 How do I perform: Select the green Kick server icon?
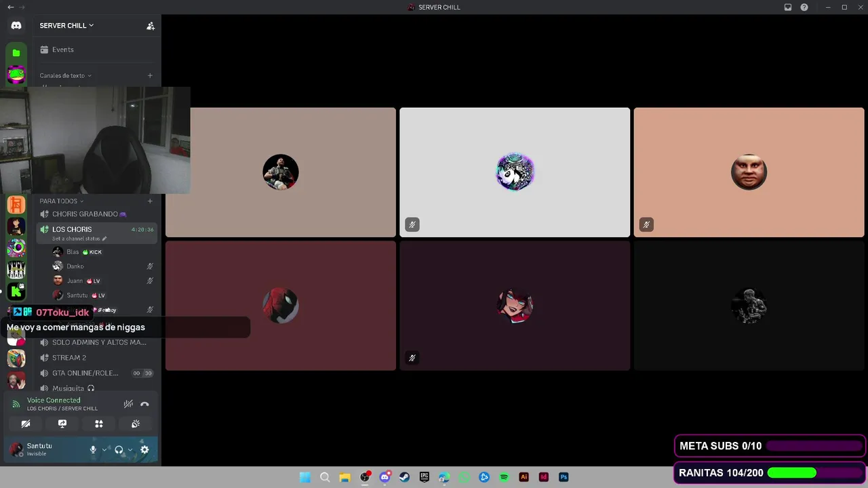pyautogui.click(x=16, y=291)
